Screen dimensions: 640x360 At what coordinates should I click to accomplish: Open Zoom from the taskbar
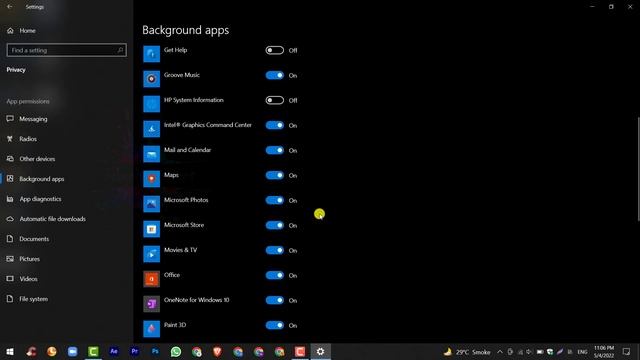tap(73, 351)
